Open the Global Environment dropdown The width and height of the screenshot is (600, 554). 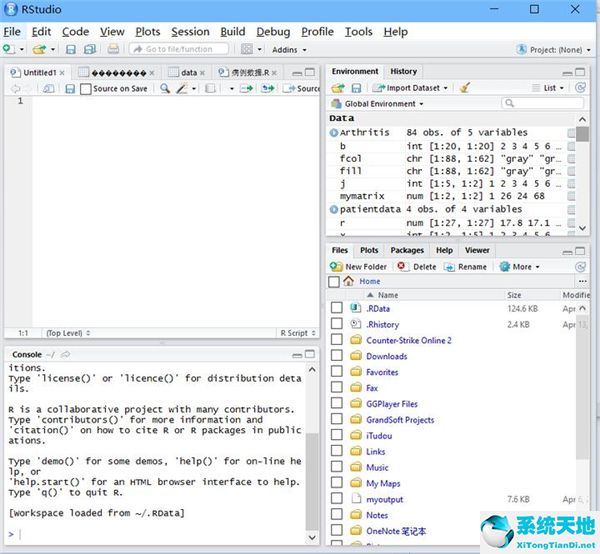(x=378, y=104)
